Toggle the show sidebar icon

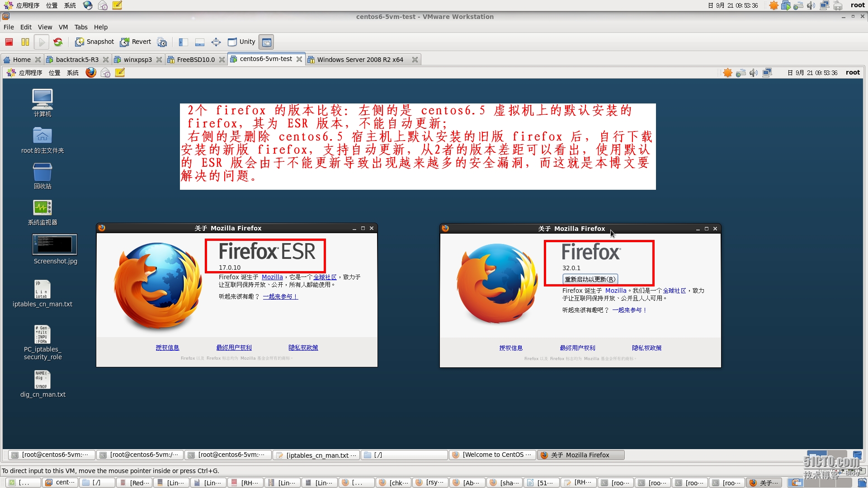pos(183,42)
